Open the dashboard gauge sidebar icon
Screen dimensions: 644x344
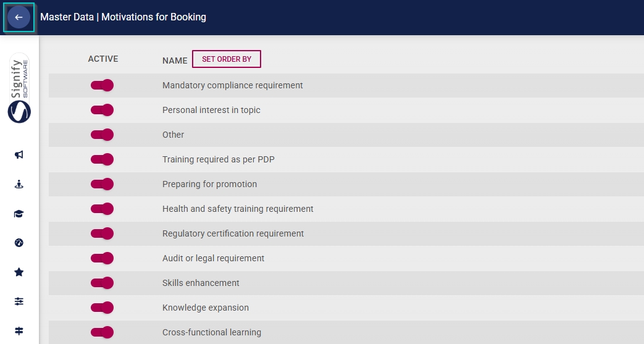19,243
